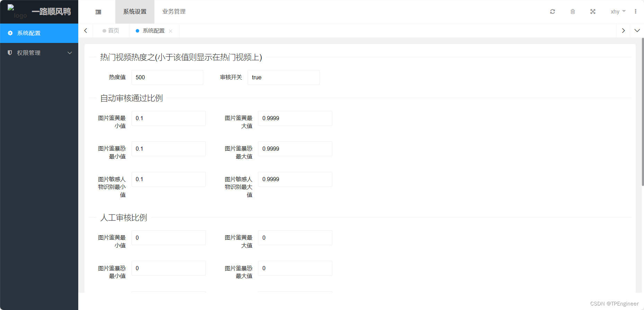The width and height of the screenshot is (644, 310).
Task: Click the 一路顺风鸭 site title
Action: (51, 12)
